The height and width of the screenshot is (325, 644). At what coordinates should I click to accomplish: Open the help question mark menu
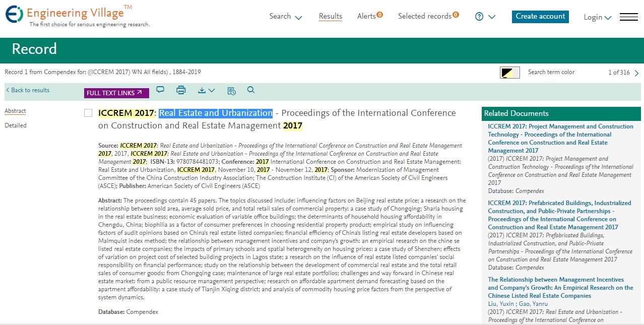pyautogui.click(x=485, y=17)
